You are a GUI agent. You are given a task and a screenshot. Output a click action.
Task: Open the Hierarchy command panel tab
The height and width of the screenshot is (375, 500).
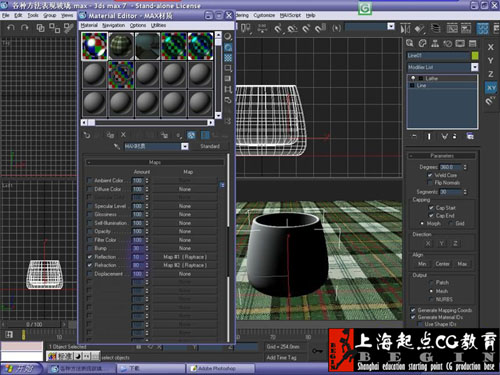pos(435,43)
